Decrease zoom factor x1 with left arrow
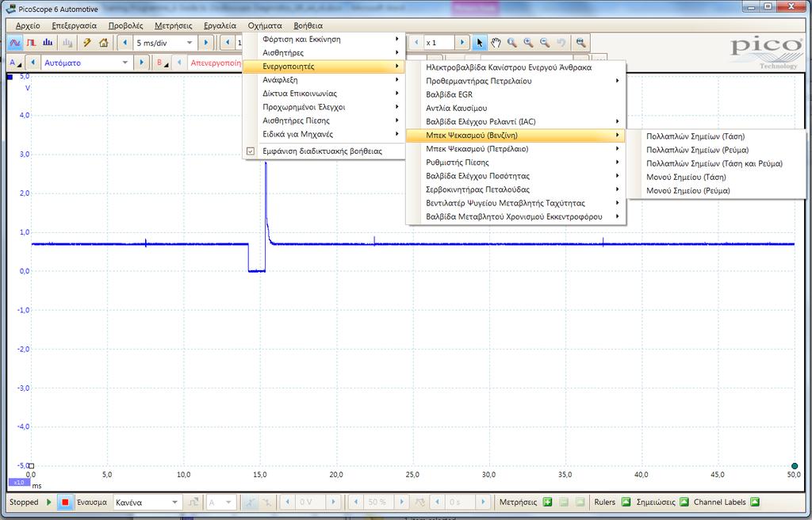This screenshot has height=520, width=812. point(417,43)
